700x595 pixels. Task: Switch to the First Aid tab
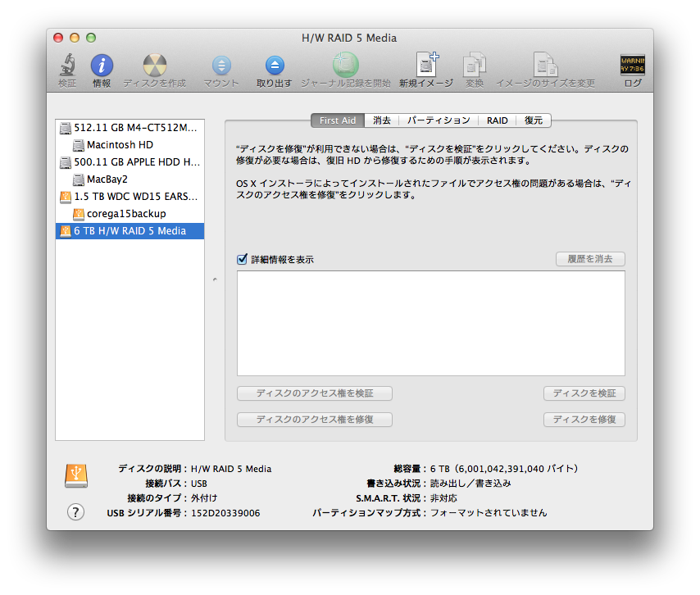[338, 120]
